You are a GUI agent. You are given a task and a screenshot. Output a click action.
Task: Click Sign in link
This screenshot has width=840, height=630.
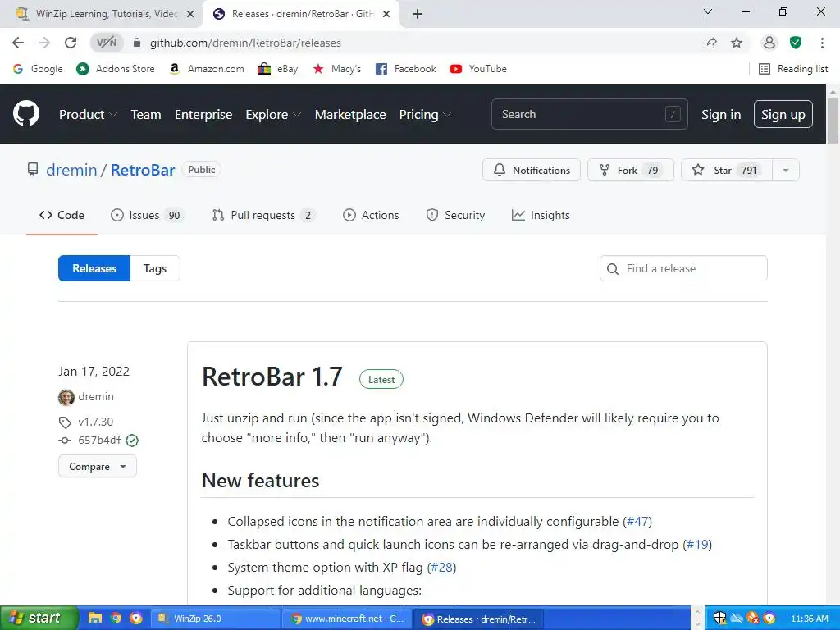pos(720,114)
